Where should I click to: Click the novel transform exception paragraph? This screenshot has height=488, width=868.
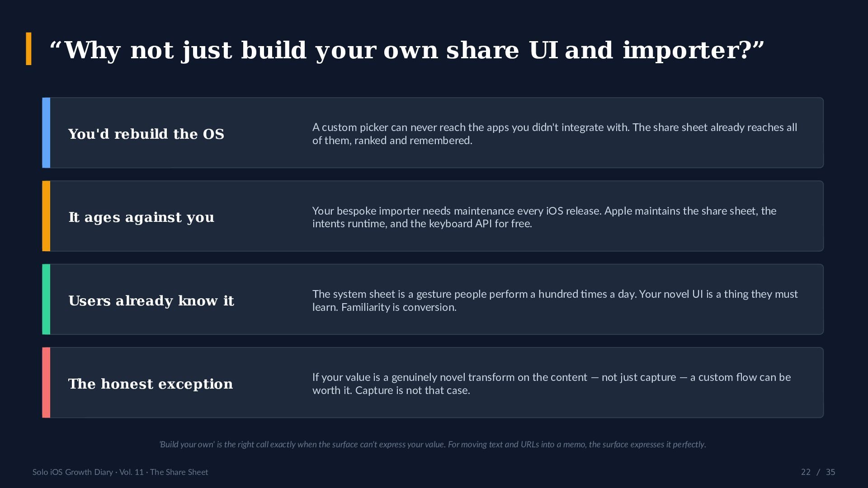click(552, 384)
